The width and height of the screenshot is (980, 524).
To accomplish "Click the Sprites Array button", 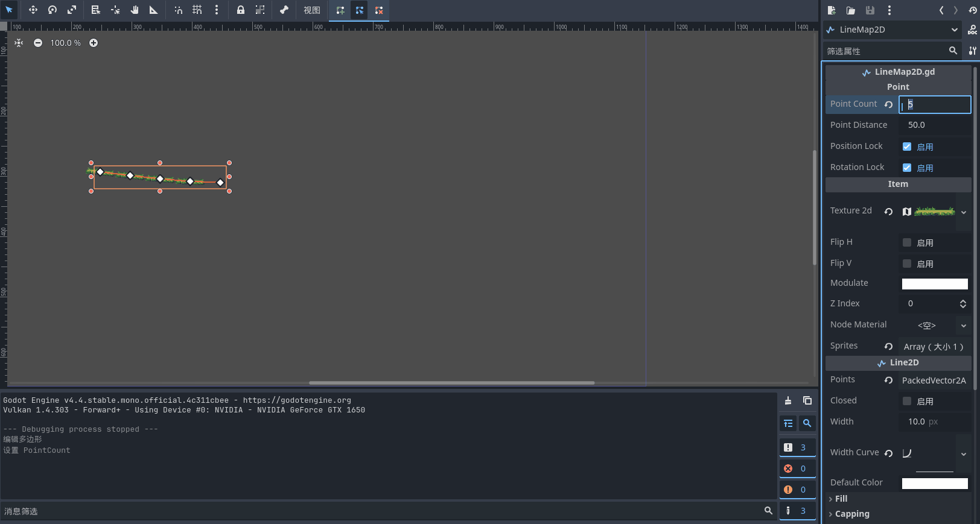I will pos(933,347).
